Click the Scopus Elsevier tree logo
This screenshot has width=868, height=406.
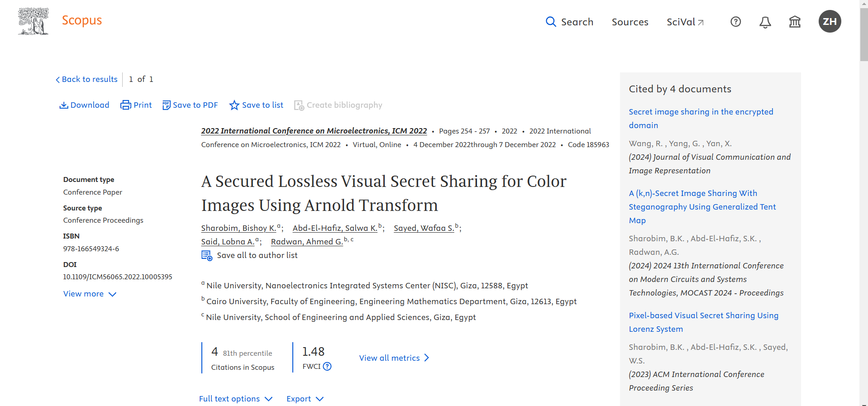pyautogui.click(x=33, y=21)
